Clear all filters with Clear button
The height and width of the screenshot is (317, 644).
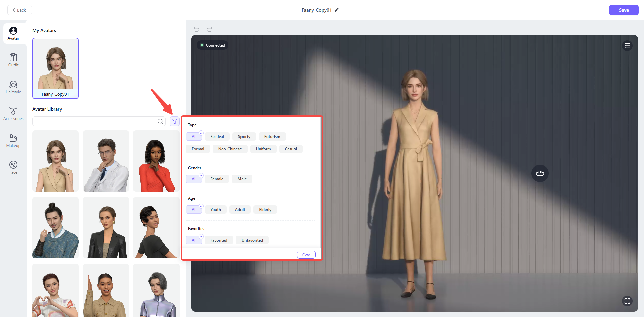coord(306,255)
